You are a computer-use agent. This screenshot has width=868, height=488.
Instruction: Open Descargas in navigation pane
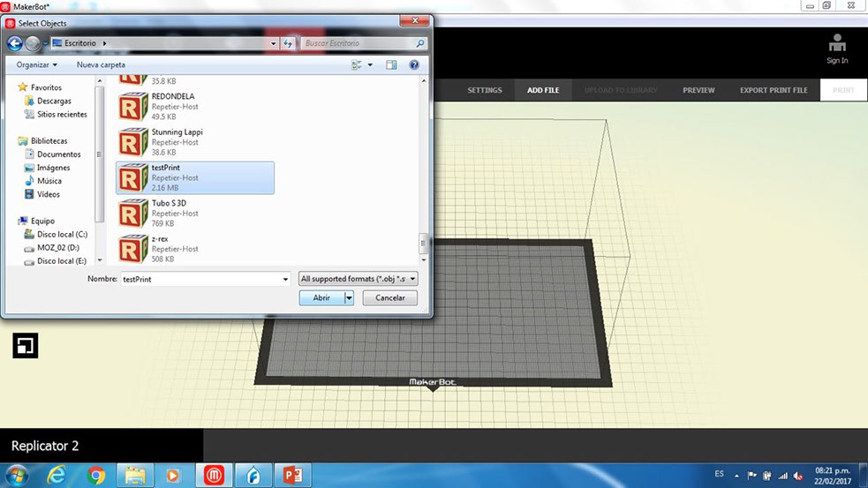click(x=54, y=101)
